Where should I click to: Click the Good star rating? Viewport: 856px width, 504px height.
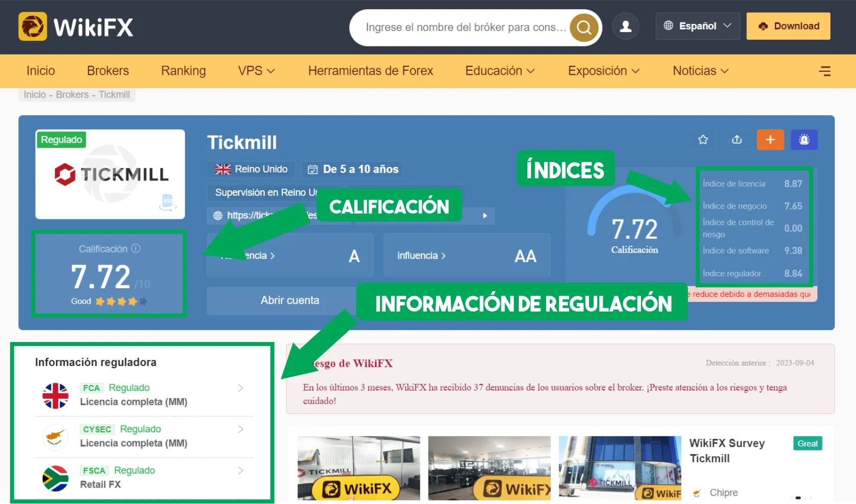pyautogui.click(x=109, y=301)
